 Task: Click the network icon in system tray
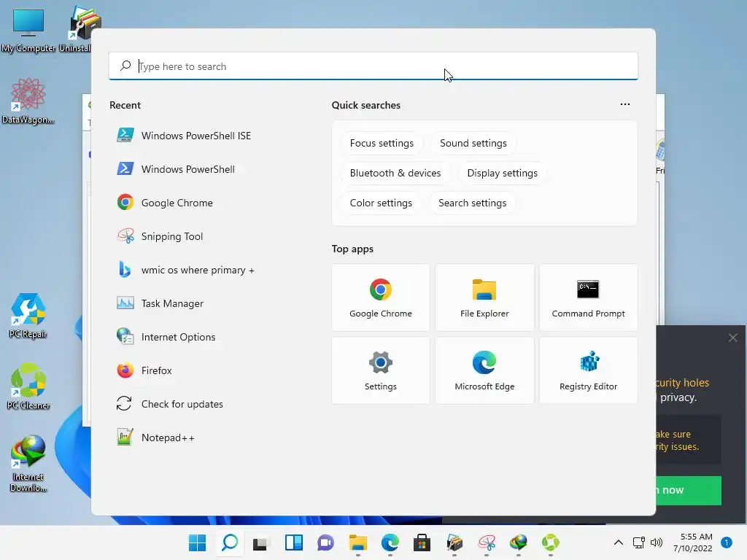(639, 542)
